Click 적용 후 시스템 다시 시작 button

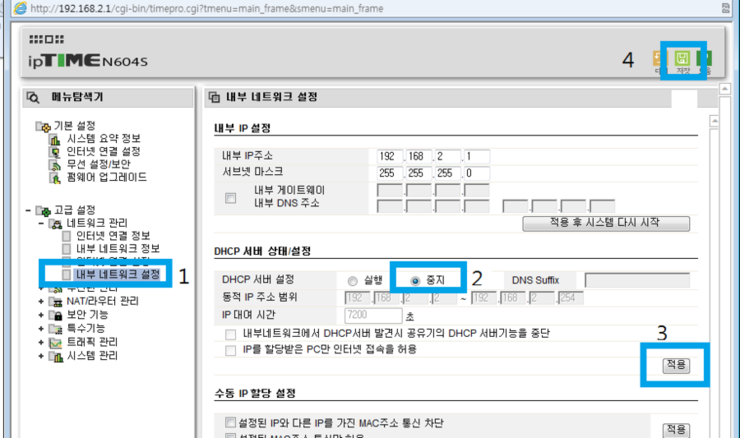606,223
